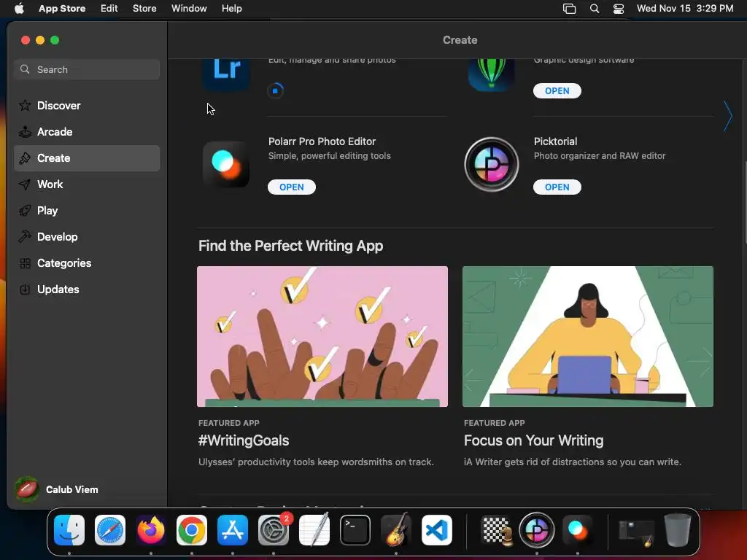Screen dimensions: 747x560
Task: Open Terminal from the Dock
Action: (x=355, y=530)
